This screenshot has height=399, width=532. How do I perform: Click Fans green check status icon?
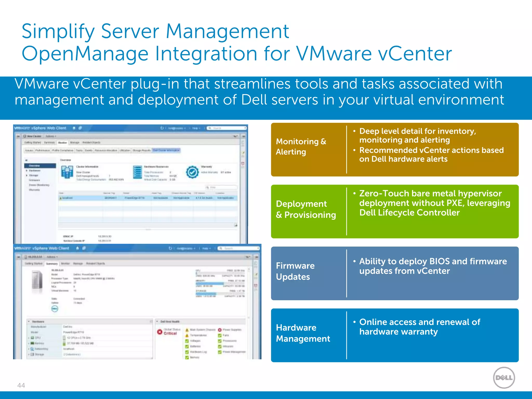(x=220, y=335)
